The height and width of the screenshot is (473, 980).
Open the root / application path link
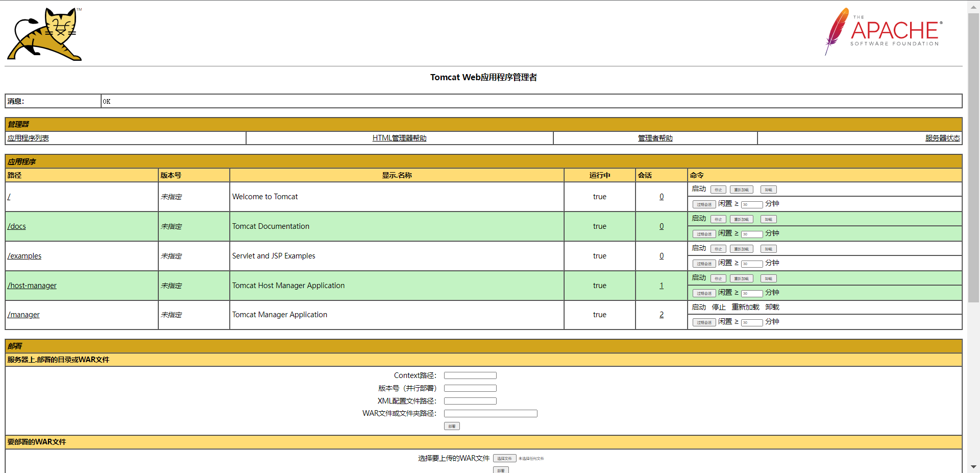pyautogui.click(x=9, y=197)
